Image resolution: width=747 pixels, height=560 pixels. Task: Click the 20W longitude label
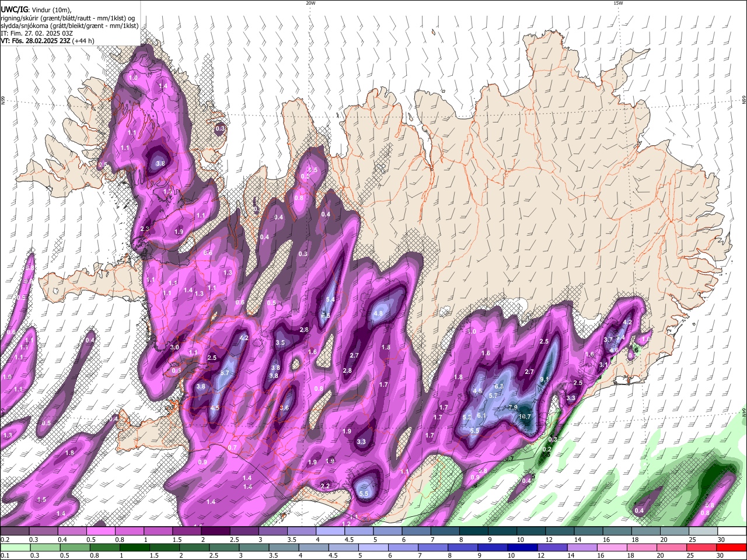click(310, 3)
